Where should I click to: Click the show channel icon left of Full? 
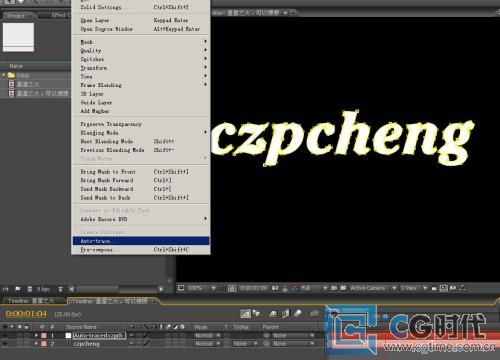(295, 288)
